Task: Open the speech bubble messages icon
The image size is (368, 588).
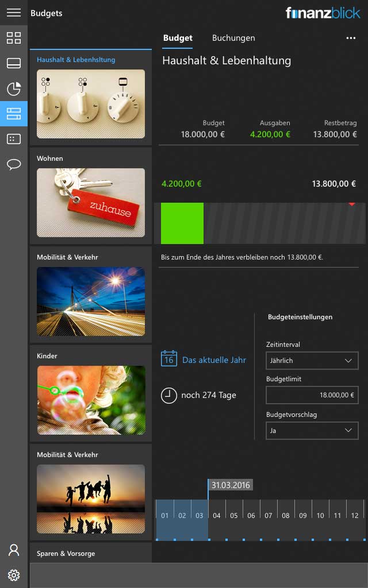Action: (x=14, y=164)
